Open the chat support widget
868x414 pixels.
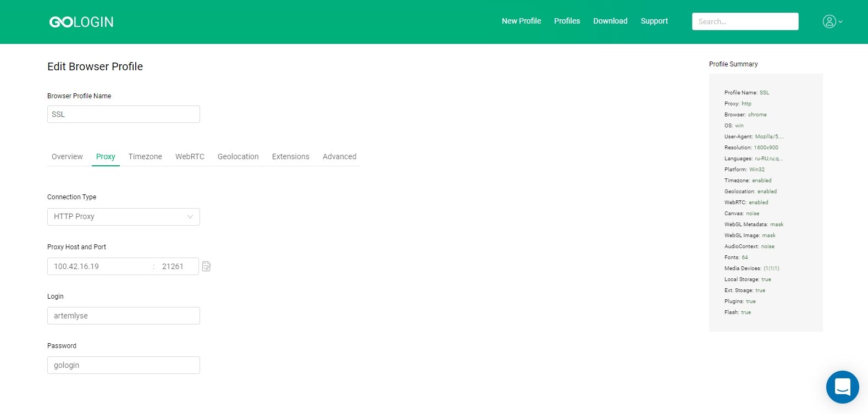click(x=842, y=387)
